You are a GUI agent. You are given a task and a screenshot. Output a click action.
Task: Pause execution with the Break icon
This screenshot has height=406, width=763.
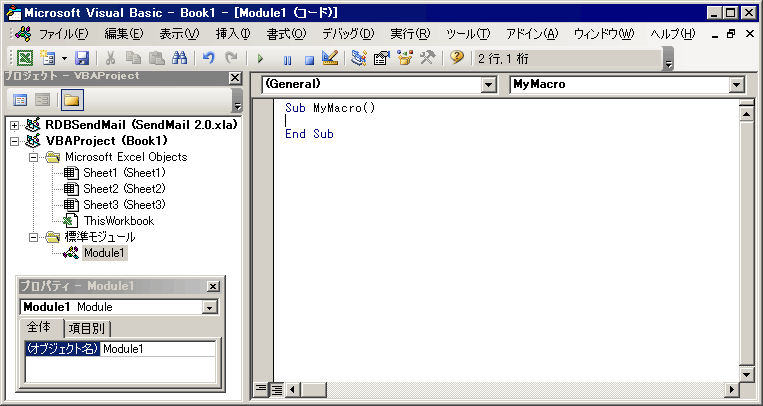click(287, 59)
